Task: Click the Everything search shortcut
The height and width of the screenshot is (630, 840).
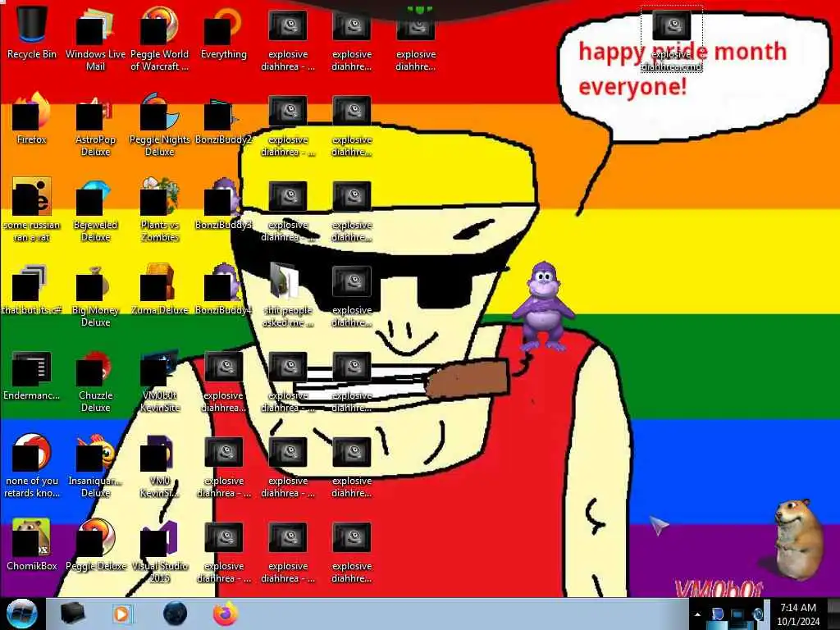Action: pyautogui.click(x=223, y=32)
